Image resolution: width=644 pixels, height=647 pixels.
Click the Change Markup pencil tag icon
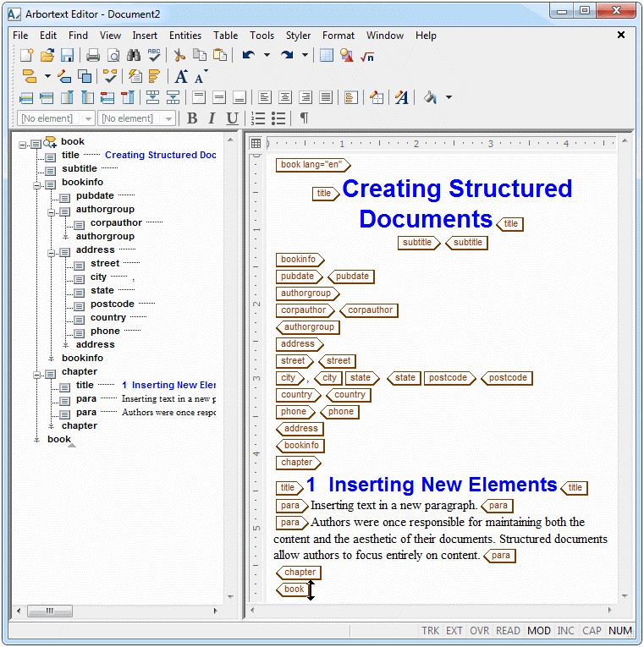click(x=64, y=76)
